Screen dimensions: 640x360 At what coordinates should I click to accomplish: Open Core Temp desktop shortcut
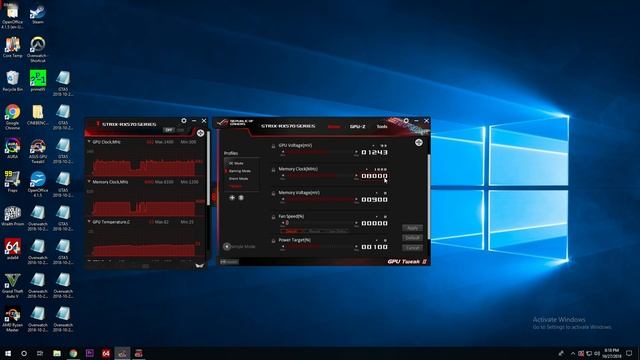point(13,47)
